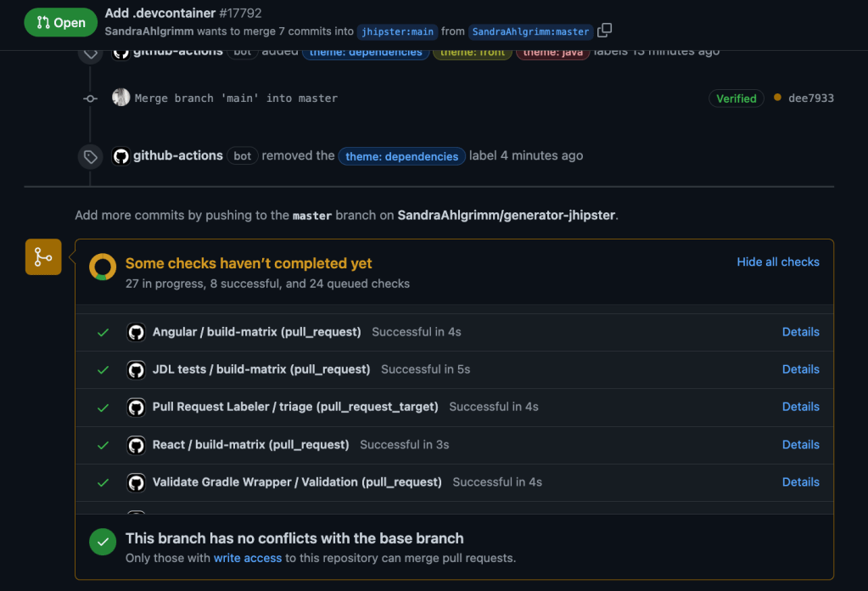Open Details for React build-matrix check
Image resolution: width=868 pixels, height=591 pixels.
tap(800, 445)
